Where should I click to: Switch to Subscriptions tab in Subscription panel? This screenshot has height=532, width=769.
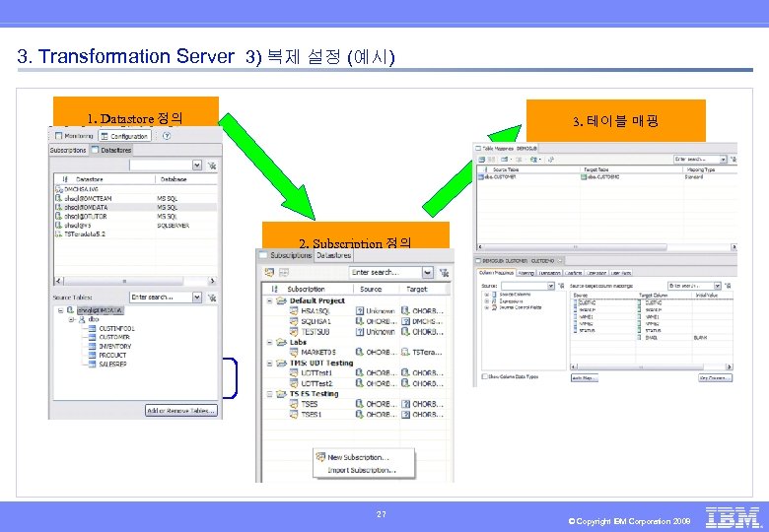pyautogui.click(x=286, y=255)
